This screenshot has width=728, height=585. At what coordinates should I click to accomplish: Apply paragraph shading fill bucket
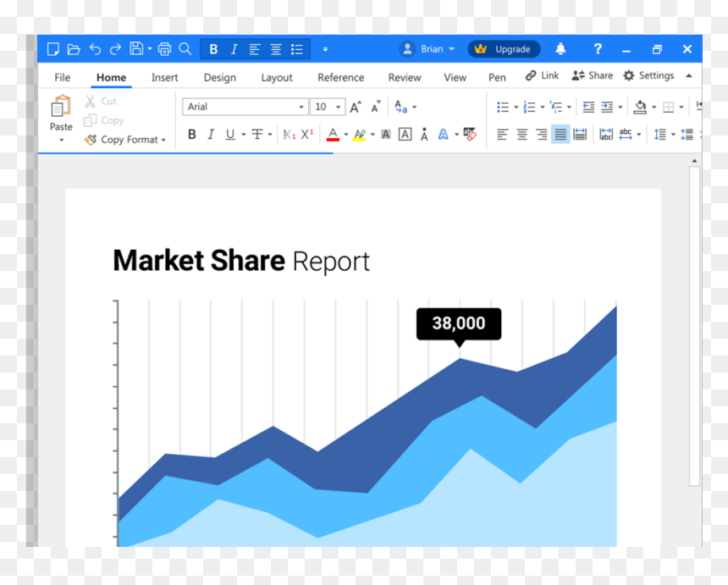click(x=640, y=108)
